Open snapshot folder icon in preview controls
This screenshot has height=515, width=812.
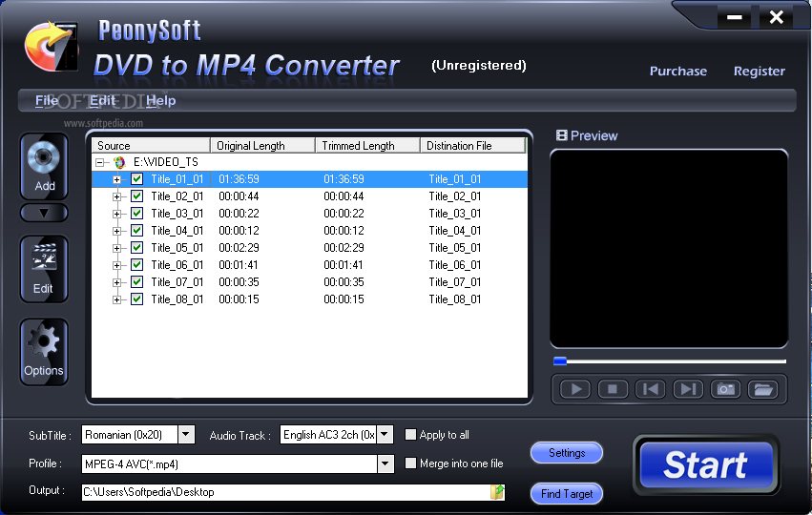click(763, 389)
